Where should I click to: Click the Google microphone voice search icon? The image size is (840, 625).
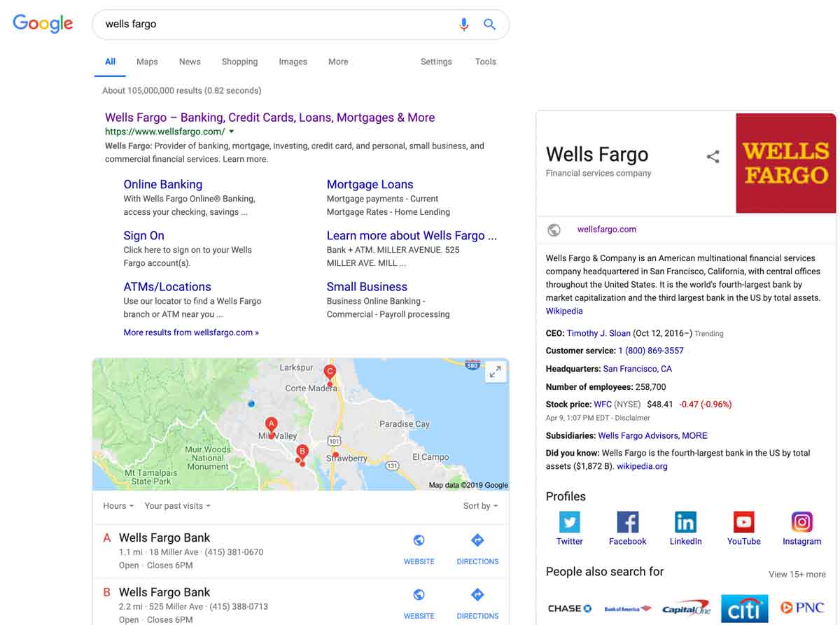pyautogui.click(x=463, y=24)
